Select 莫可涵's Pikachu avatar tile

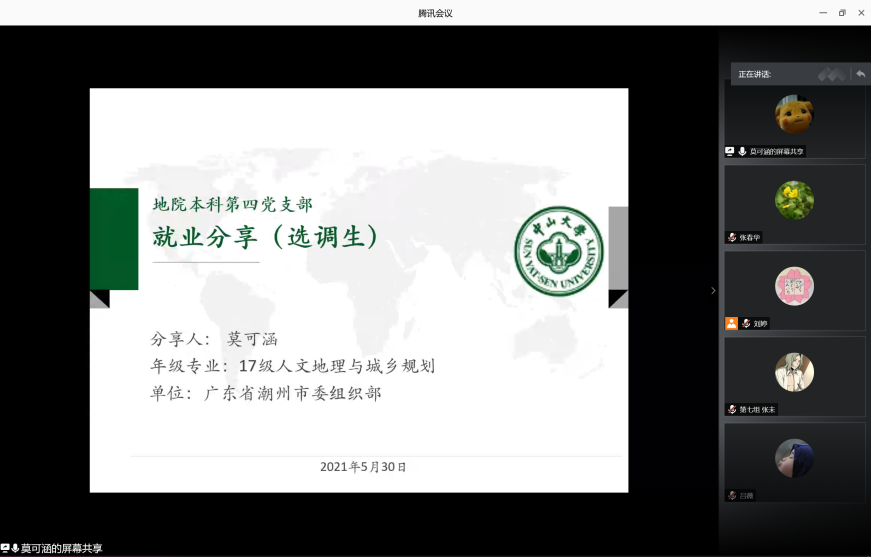(794, 114)
